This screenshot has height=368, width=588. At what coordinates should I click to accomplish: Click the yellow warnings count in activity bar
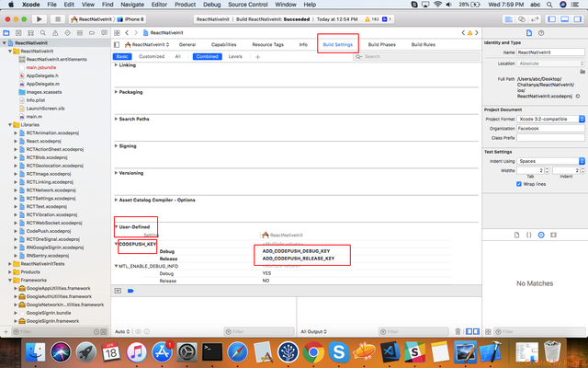tap(371, 19)
